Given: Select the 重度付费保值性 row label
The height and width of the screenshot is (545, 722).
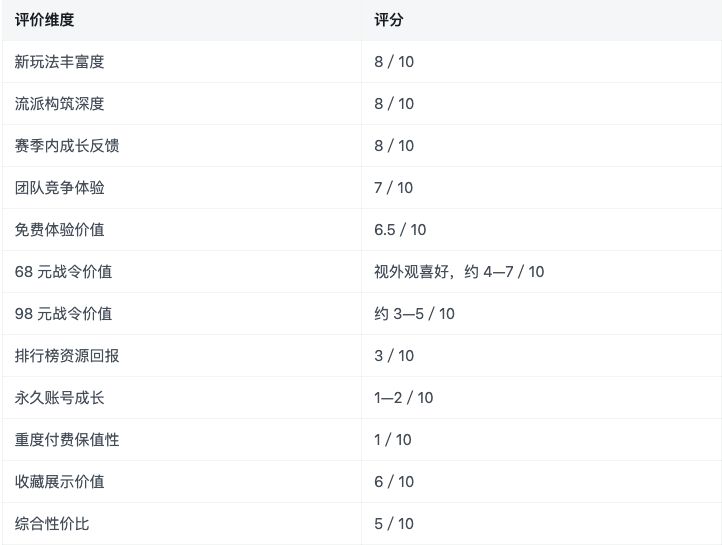Looking at the screenshot, I should pos(67,440).
